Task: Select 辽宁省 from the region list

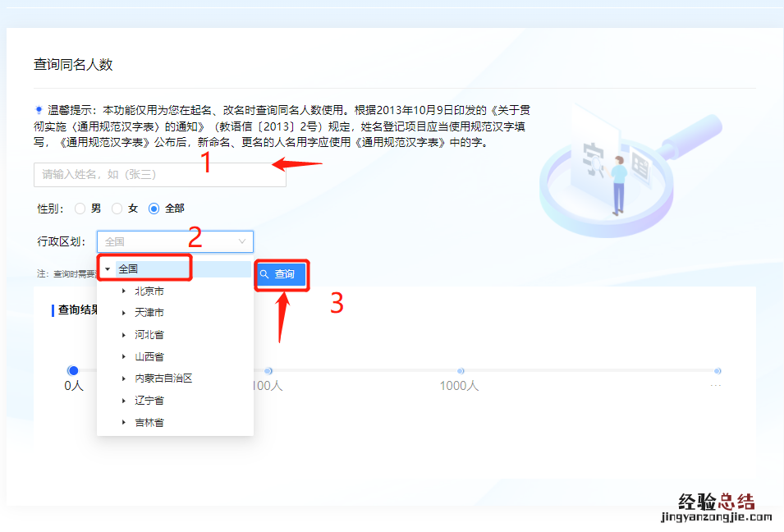Action: pyautogui.click(x=149, y=401)
